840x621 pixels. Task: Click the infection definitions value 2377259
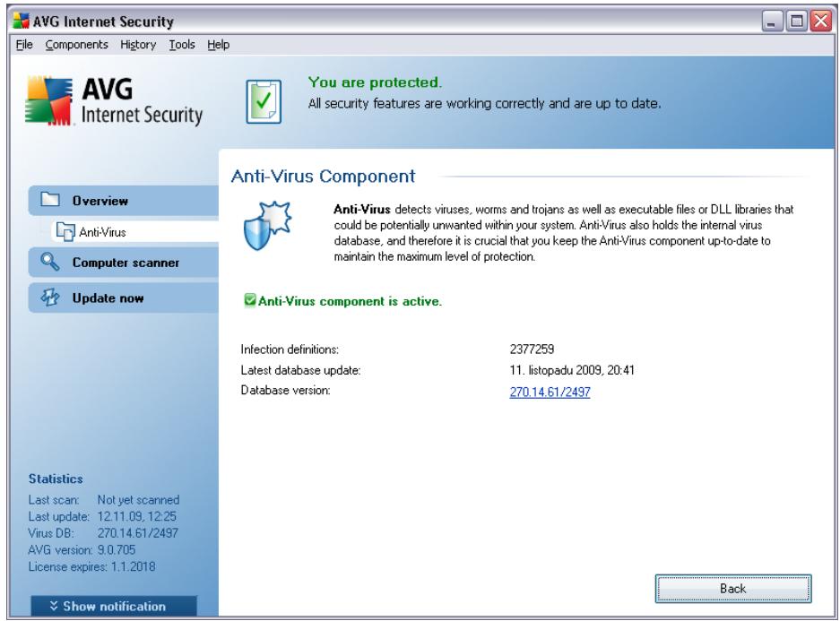click(x=532, y=349)
